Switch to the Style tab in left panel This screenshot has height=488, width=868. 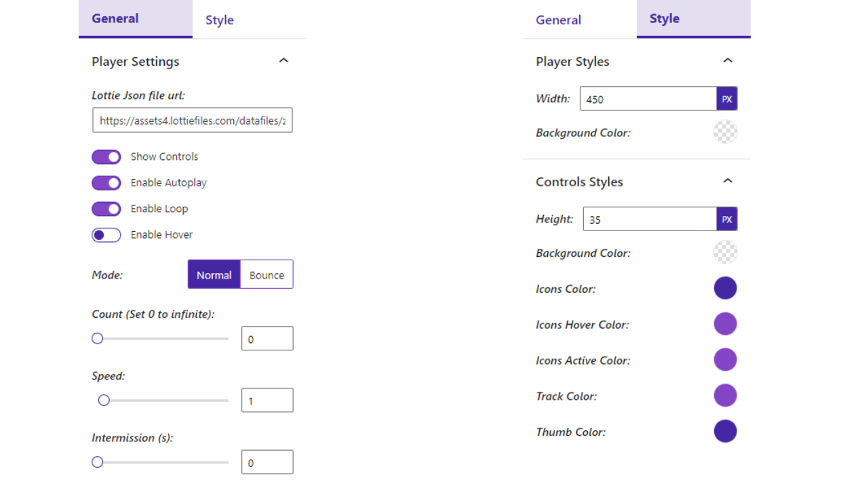[220, 20]
